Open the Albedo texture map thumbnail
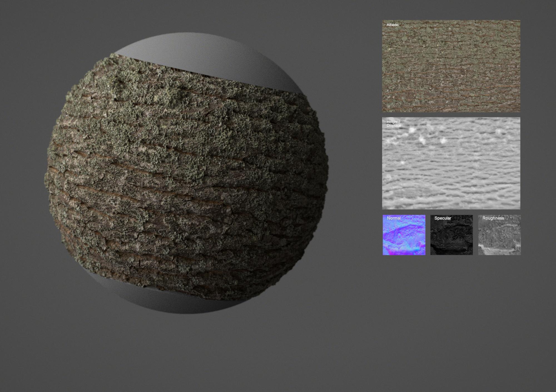The height and width of the screenshot is (392, 556). [451, 66]
